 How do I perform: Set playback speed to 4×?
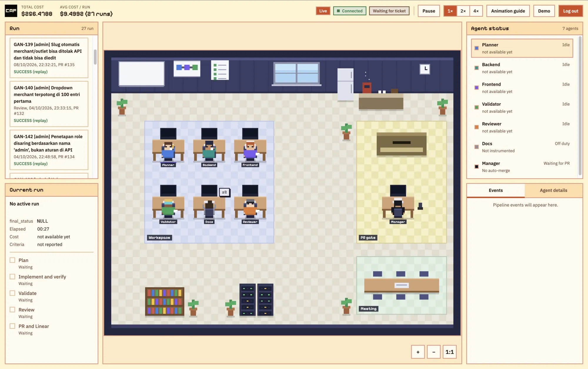pyautogui.click(x=476, y=11)
